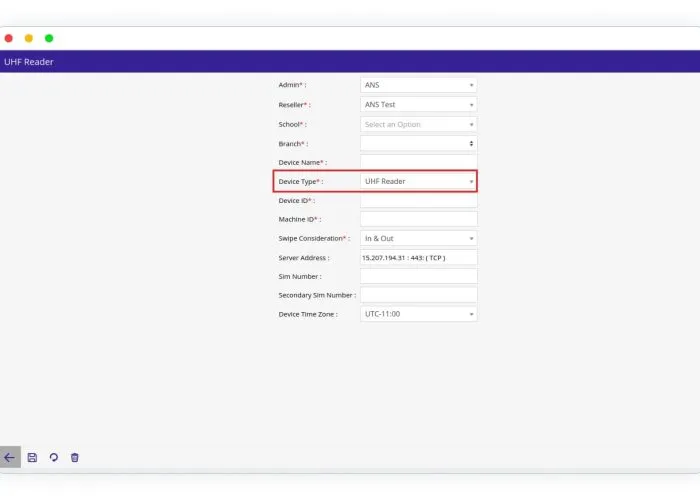This screenshot has width=700, height=500.
Task: Click the green maximize window button
Action: pos(49,38)
